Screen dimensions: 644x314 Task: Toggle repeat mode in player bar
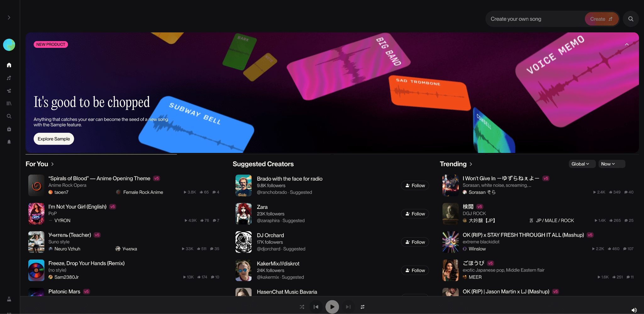pos(363,307)
